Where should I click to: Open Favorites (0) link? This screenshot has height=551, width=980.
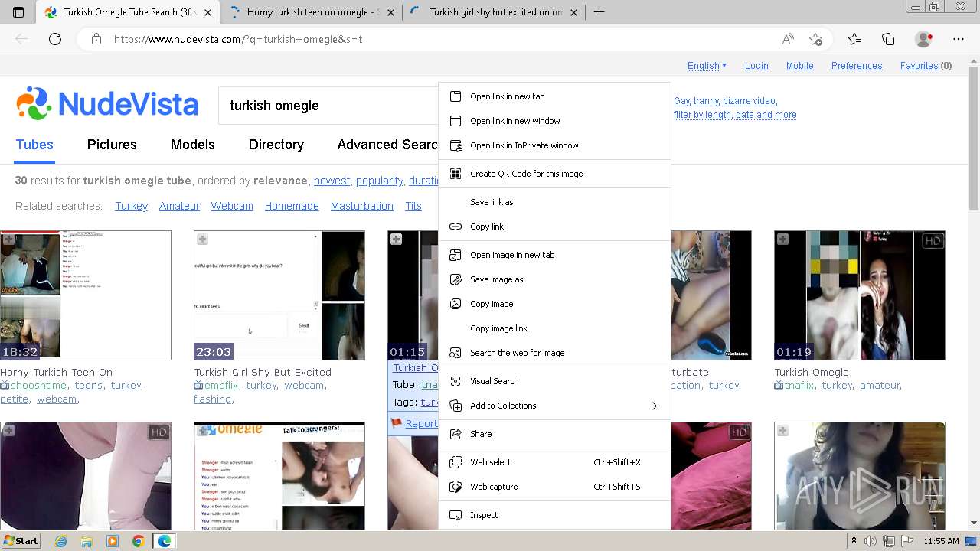(926, 66)
